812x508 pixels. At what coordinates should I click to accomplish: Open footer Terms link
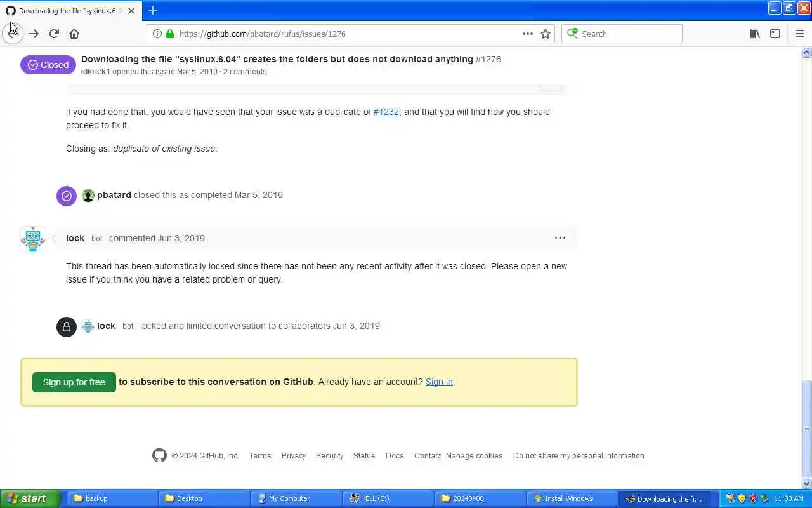coord(260,456)
